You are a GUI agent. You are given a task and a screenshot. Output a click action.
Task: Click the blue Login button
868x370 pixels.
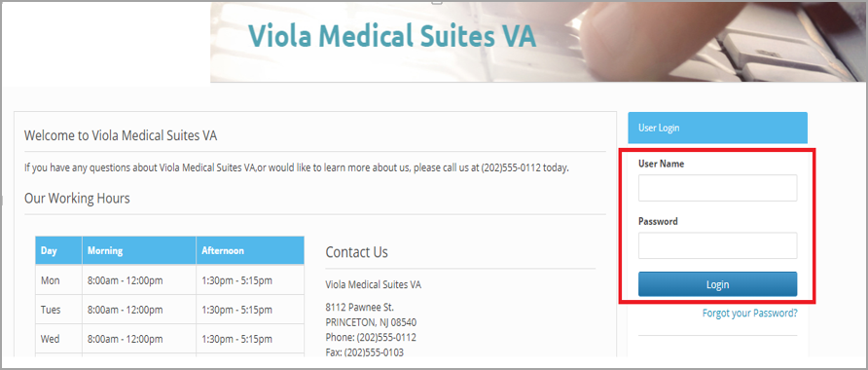click(x=717, y=284)
